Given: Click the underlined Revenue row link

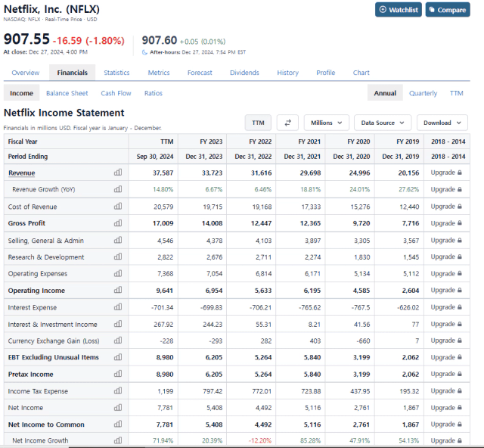Looking at the screenshot, I should [22, 173].
